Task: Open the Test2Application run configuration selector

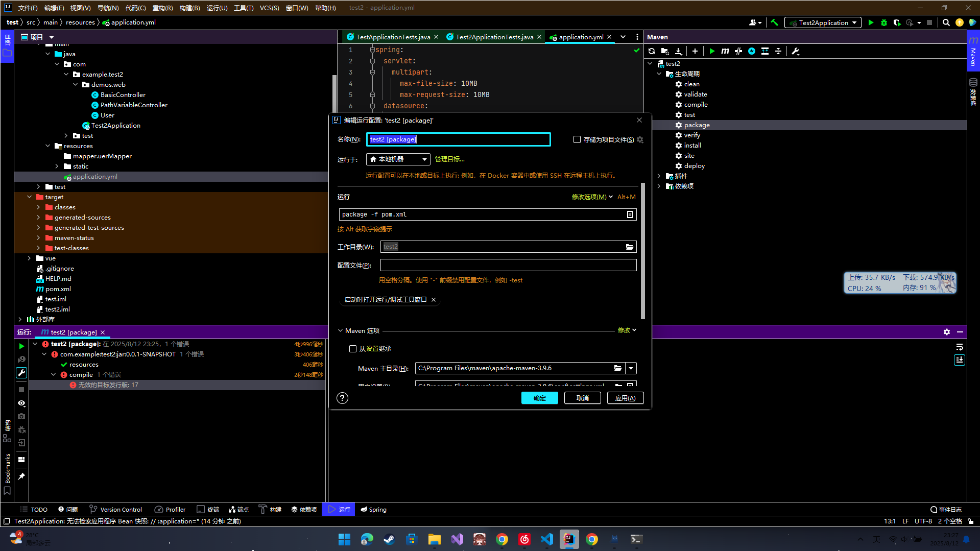Action: [x=823, y=22]
